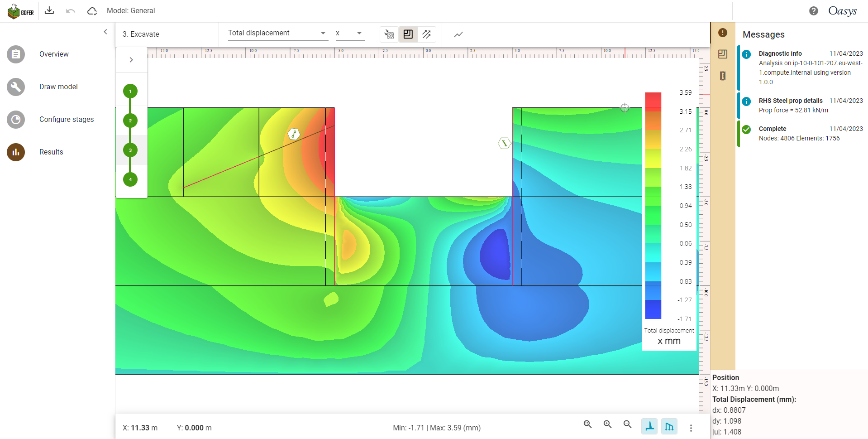Select stage 4 in the stage timeline
The width and height of the screenshot is (868, 439).
130,179
